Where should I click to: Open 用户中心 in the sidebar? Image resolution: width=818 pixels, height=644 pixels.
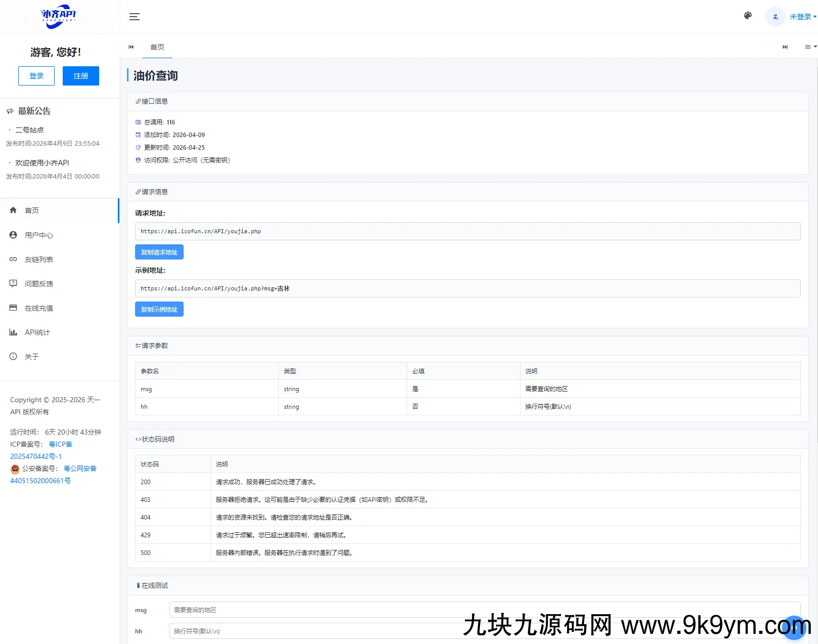[x=39, y=235]
